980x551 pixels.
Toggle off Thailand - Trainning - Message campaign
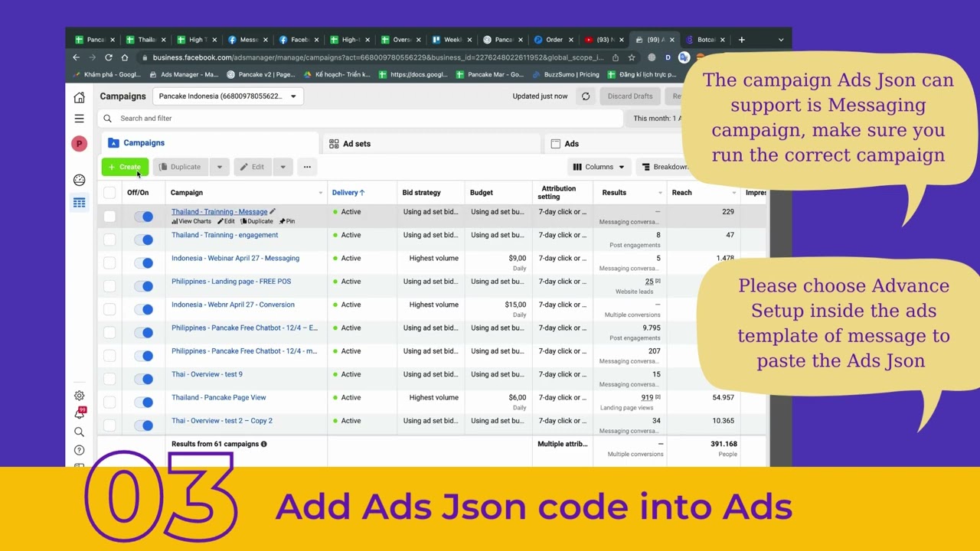click(x=144, y=217)
